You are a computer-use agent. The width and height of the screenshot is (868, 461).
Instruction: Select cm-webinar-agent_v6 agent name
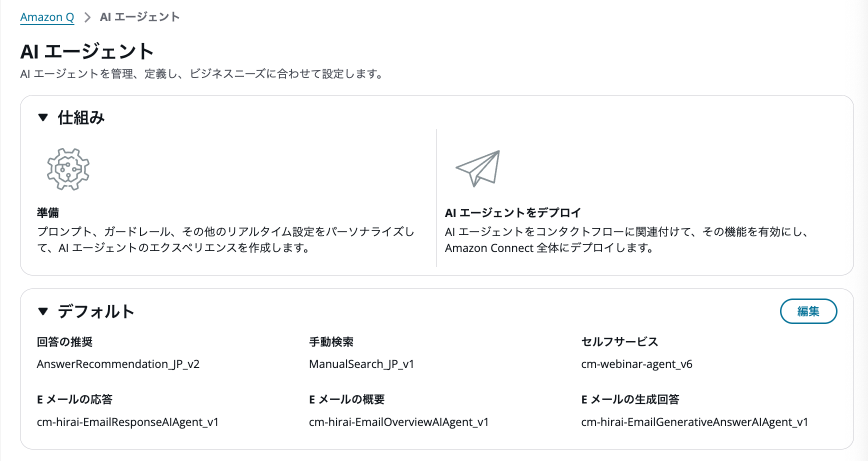click(x=636, y=364)
